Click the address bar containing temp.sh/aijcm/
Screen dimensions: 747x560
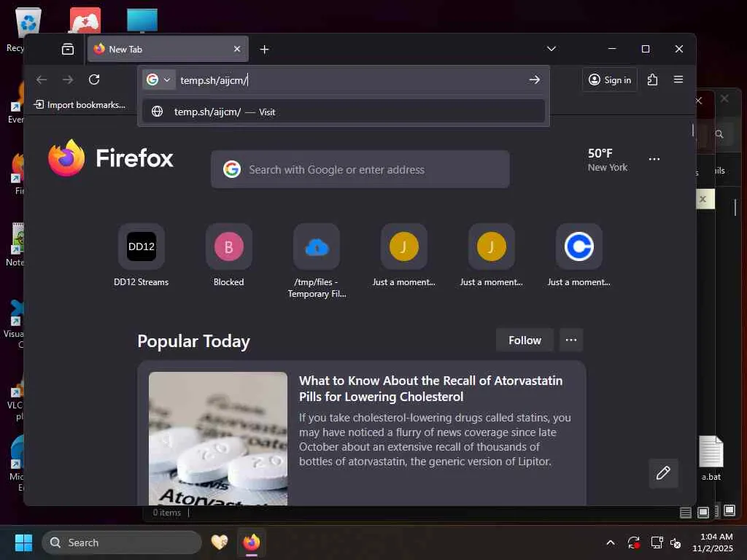(350, 80)
